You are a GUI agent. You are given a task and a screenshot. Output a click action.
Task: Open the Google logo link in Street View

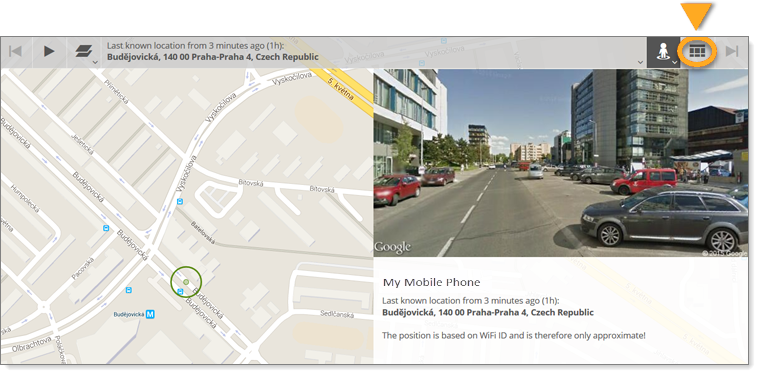pos(392,247)
